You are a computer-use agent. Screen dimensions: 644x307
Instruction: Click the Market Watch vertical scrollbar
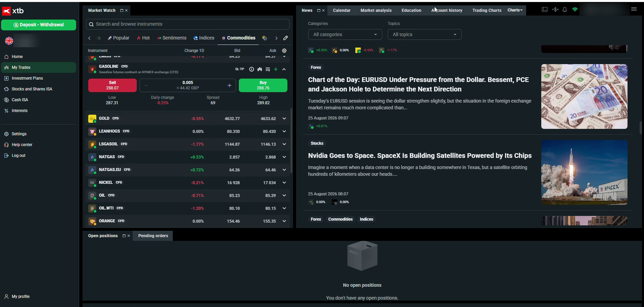click(291, 141)
